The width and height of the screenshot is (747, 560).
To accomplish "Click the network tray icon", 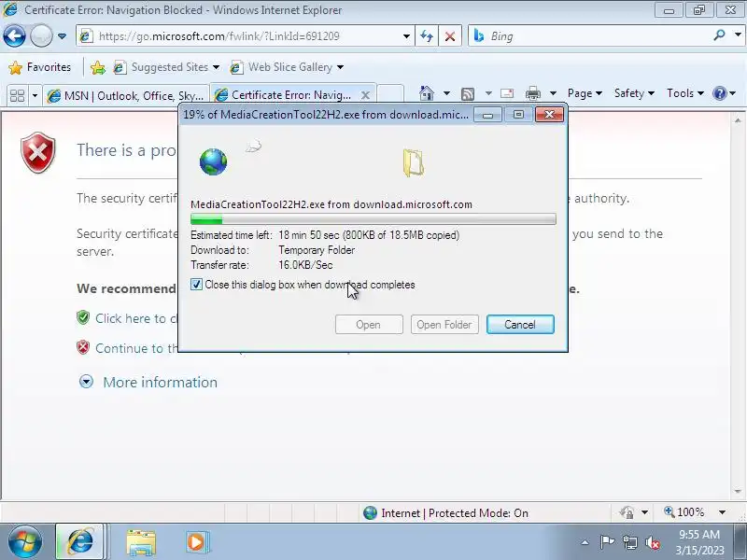I will [x=629, y=542].
